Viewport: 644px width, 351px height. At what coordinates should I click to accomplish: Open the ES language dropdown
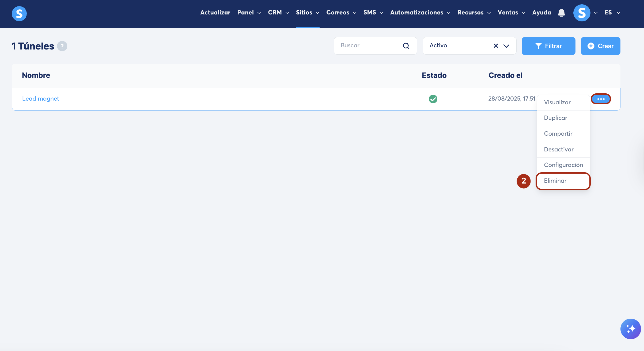tap(612, 13)
